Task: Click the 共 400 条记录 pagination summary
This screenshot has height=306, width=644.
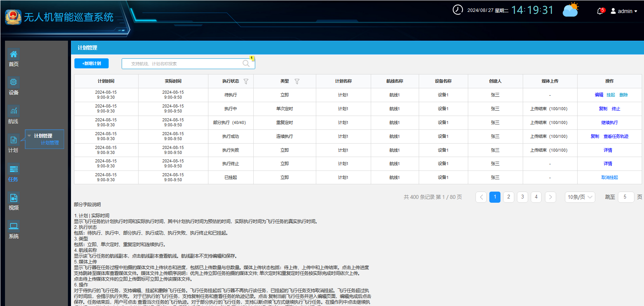Action: point(433,197)
